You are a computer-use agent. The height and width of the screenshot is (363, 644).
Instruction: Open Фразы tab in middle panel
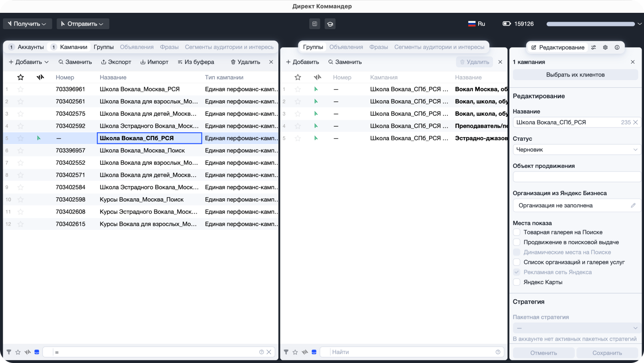click(x=379, y=47)
